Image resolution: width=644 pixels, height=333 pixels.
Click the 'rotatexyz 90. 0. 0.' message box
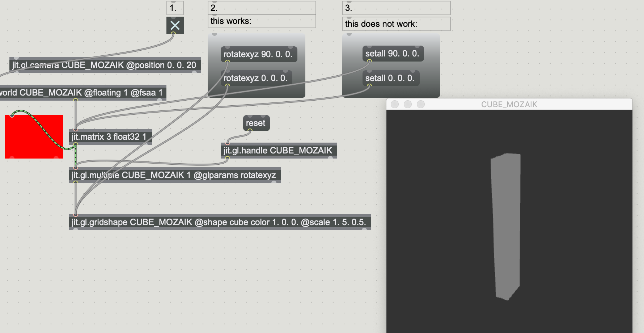258,54
